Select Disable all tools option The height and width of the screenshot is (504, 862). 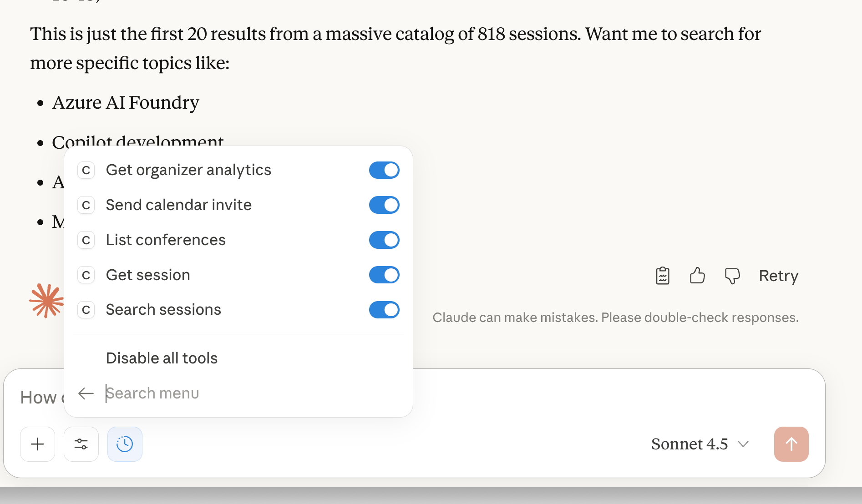(162, 358)
